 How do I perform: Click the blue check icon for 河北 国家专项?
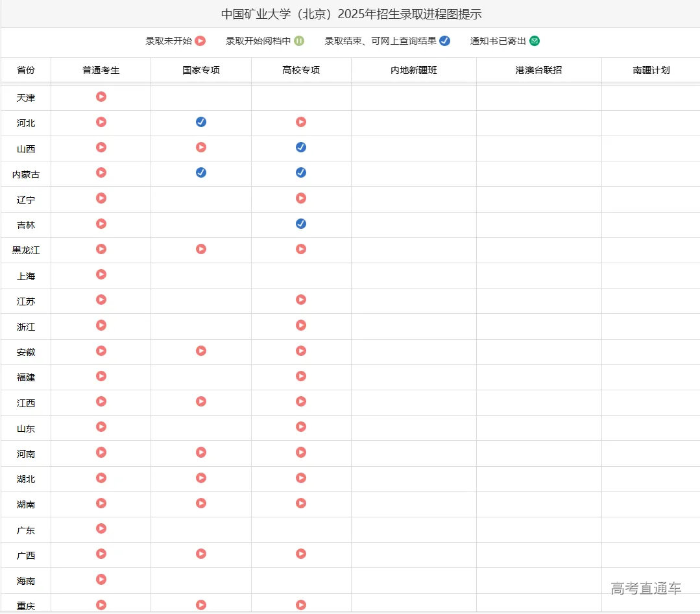pos(201,121)
